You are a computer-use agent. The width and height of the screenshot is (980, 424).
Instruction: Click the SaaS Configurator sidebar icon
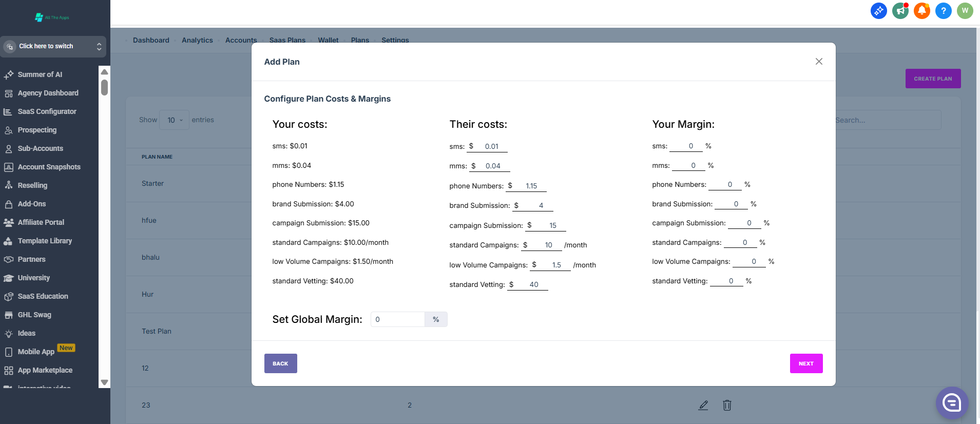[x=9, y=111]
